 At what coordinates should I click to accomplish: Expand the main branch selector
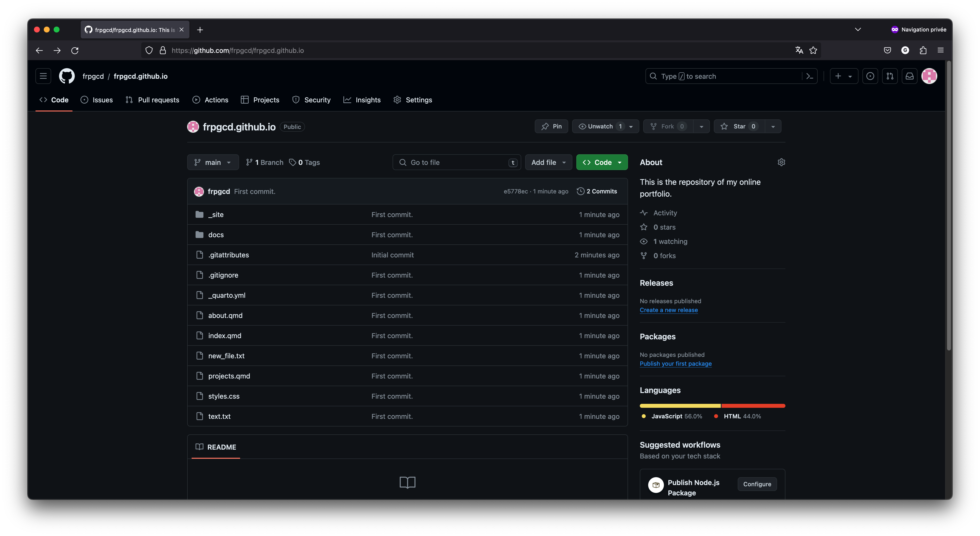coord(213,162)
